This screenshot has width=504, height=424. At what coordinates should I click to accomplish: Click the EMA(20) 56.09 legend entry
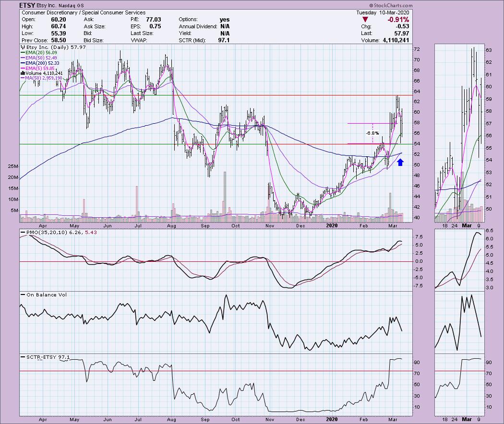38,53
